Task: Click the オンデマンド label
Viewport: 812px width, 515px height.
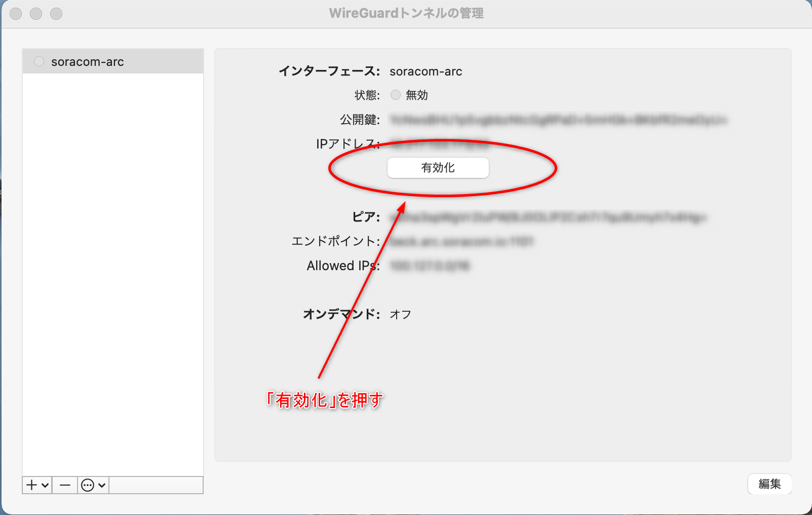Action: coord(341,314)
